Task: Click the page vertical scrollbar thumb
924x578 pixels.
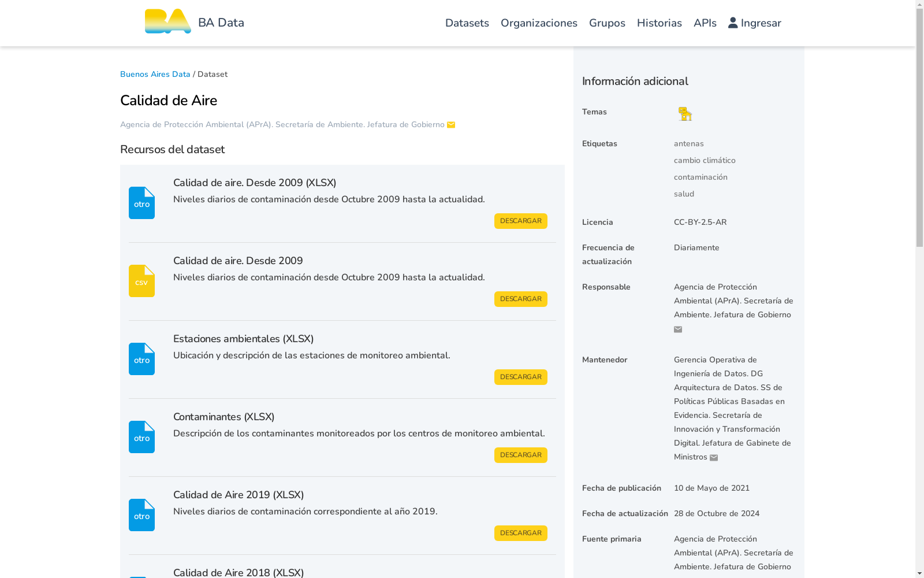Action: click(x=919, y=127)
